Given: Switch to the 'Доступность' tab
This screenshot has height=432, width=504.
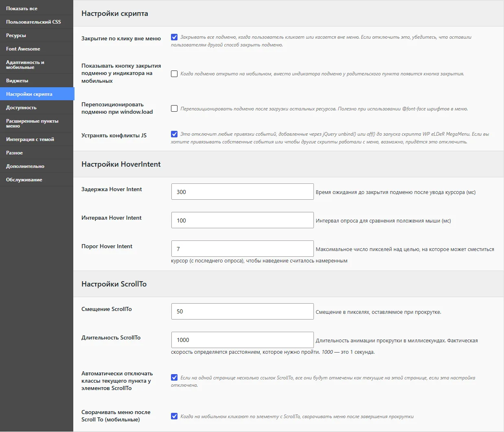Looking at the screenshot, I should click(37, 108).
